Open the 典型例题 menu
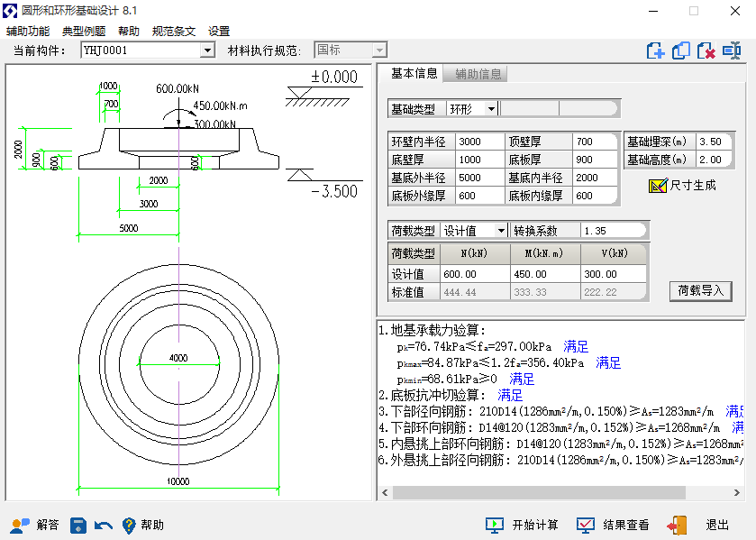The image size is (756, 540). coord(84,32)
